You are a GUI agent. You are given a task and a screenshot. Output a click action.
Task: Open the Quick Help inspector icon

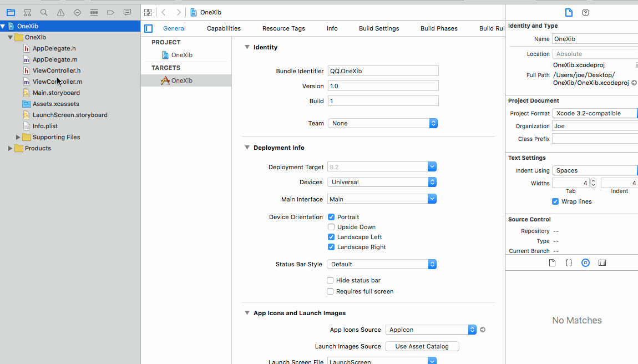(585, 13)
